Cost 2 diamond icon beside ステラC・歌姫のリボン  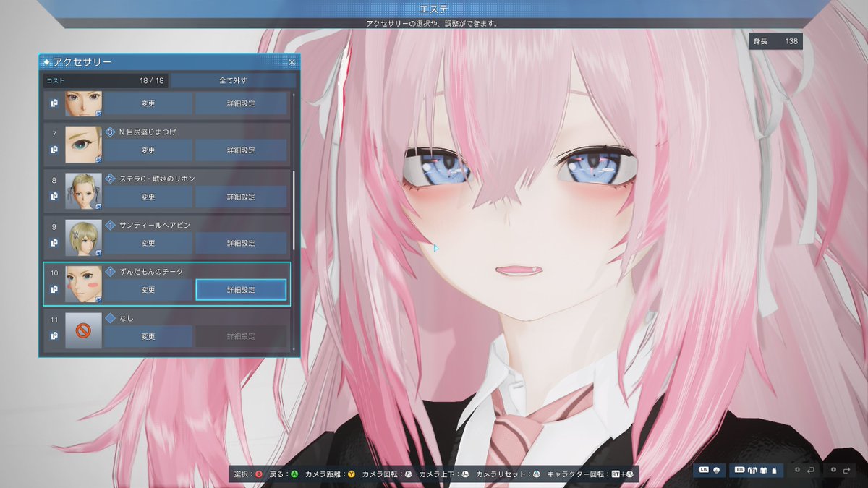click(111, 178)
